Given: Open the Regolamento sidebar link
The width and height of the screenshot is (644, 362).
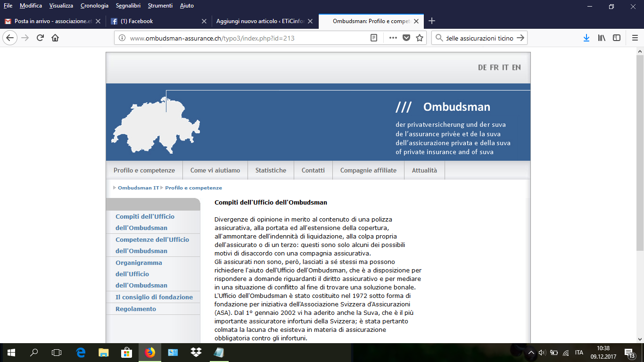Looking at the screenshot, I should (136, 309).
